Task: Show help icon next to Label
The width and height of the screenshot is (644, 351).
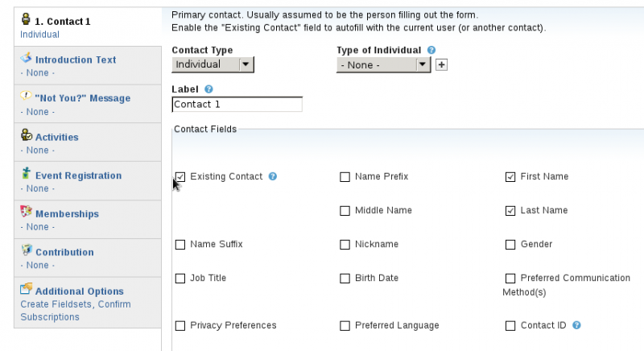Action: [x=208, y=89]
